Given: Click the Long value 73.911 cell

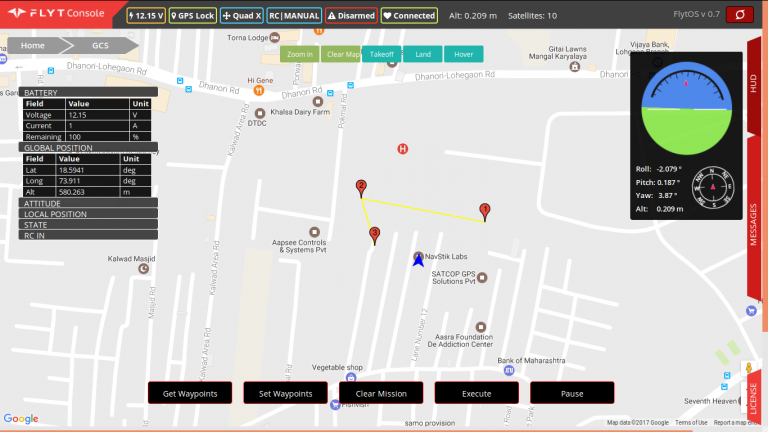Looking at the screenshot, I should click(x=88, y=181).
